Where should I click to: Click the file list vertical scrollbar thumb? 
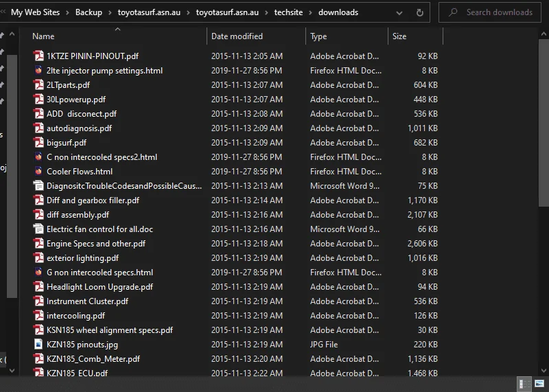pyautogui.click(x=544, y=124)
